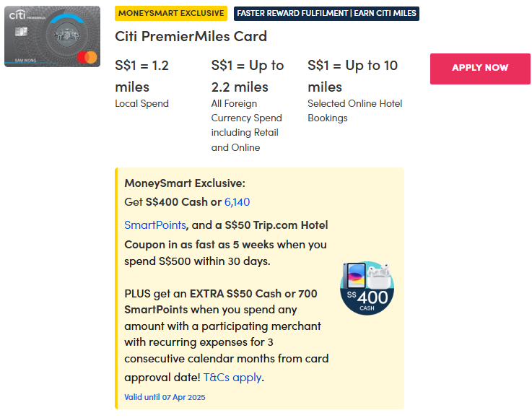
Task: Click the Up to 10 miles hotel bookings text
Action: tap(355, 90)
